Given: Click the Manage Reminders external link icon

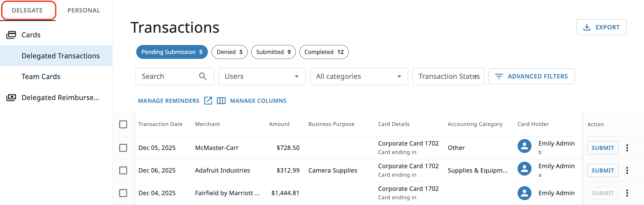Looking at the screenshot, I should click(208, 101).
